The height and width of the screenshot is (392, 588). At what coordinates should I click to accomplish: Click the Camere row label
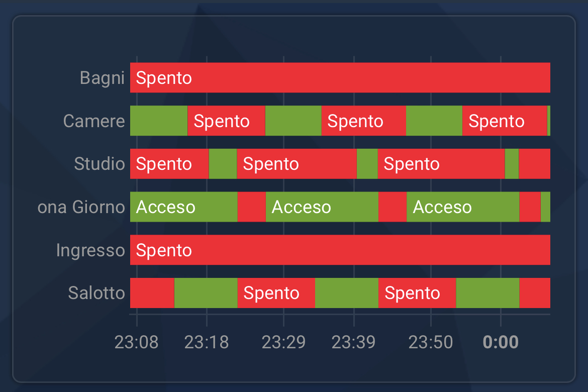coord(94,121)
